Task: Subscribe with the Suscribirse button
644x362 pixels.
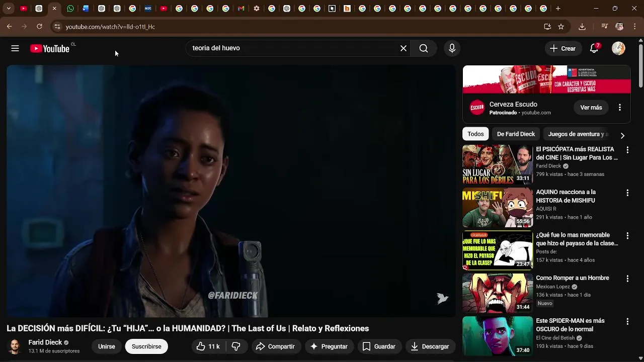Action: [146, 346]
